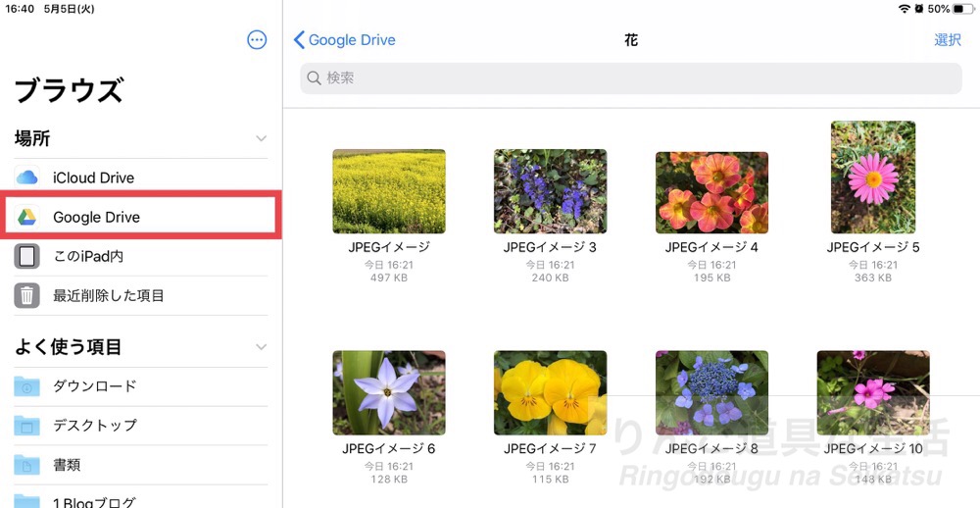Tap the 5月5日(火) date in status bar
The height and width of the screenshot is (508, 980).
(x=70, y=10)
